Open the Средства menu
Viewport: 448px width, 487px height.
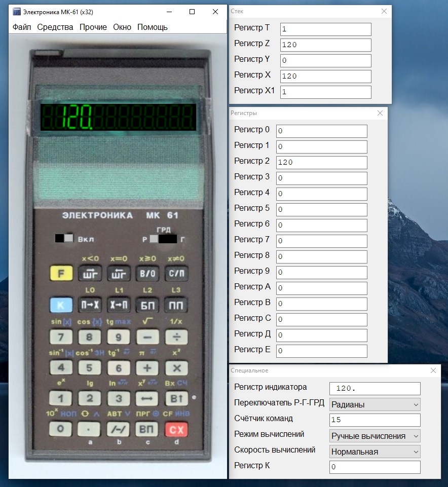[x=55, y=27]
